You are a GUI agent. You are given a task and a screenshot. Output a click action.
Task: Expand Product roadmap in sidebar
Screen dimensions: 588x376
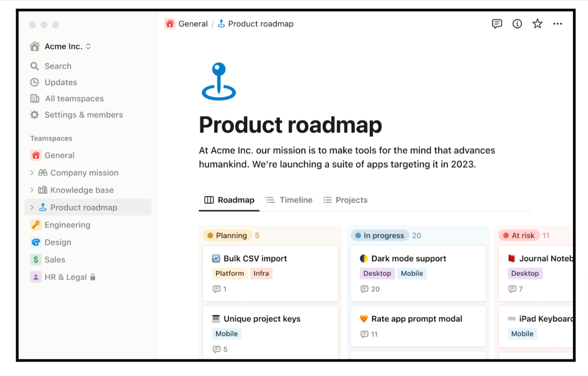point(32,207)
